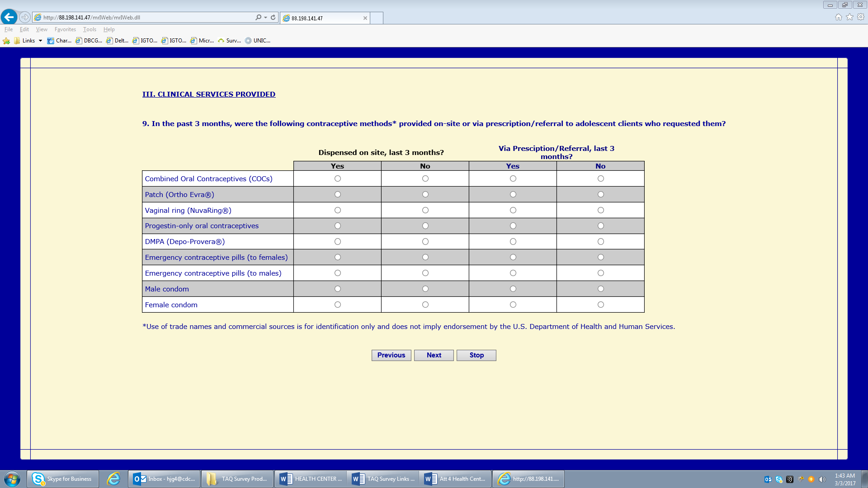Screen dimensions: 868x488
Task: Click the page refresh icon
Action: [273, 18]
